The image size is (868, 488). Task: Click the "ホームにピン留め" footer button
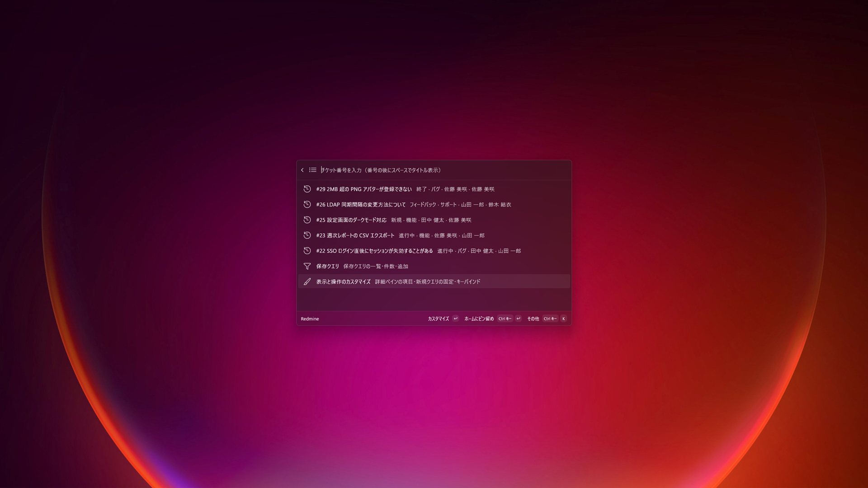coord(493,319)
